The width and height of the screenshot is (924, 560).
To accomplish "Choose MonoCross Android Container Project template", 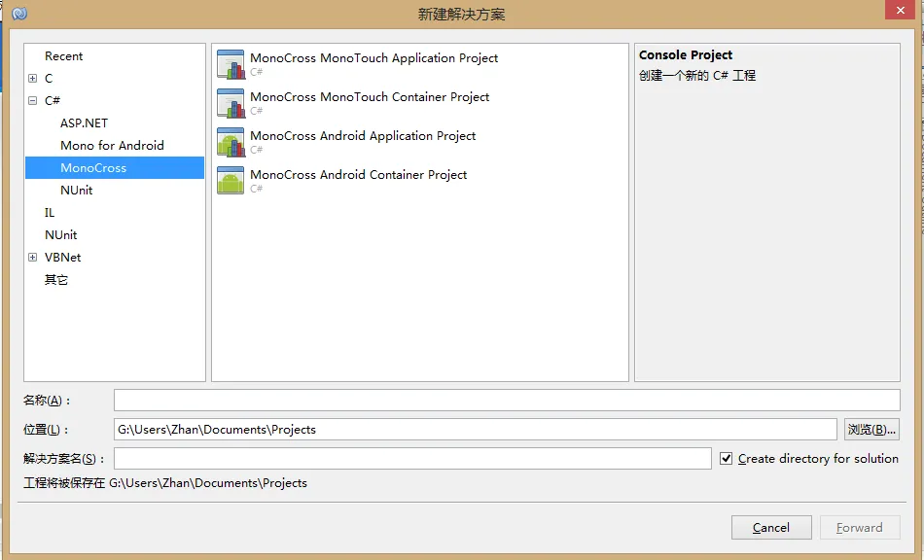I will (x=358, y=175).
